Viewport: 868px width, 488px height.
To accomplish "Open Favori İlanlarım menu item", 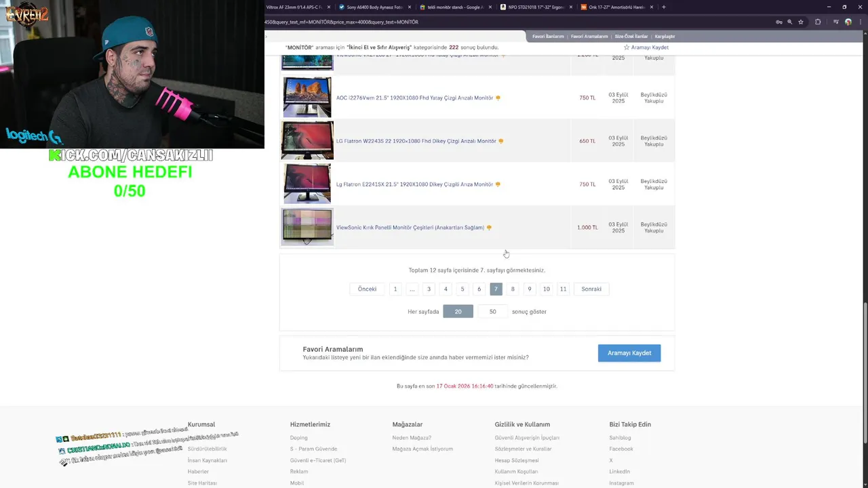I will 548,36.
